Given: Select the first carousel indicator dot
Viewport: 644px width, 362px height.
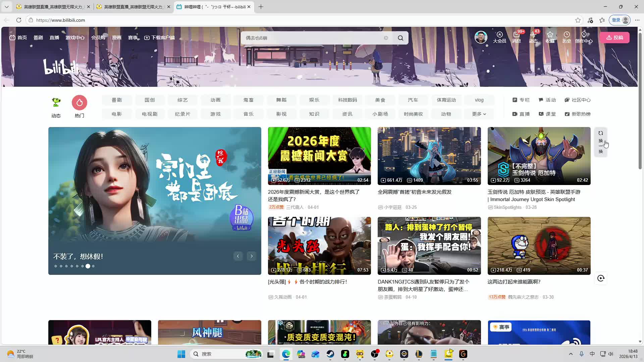Looking at the screenshot, I should [56, 266].
